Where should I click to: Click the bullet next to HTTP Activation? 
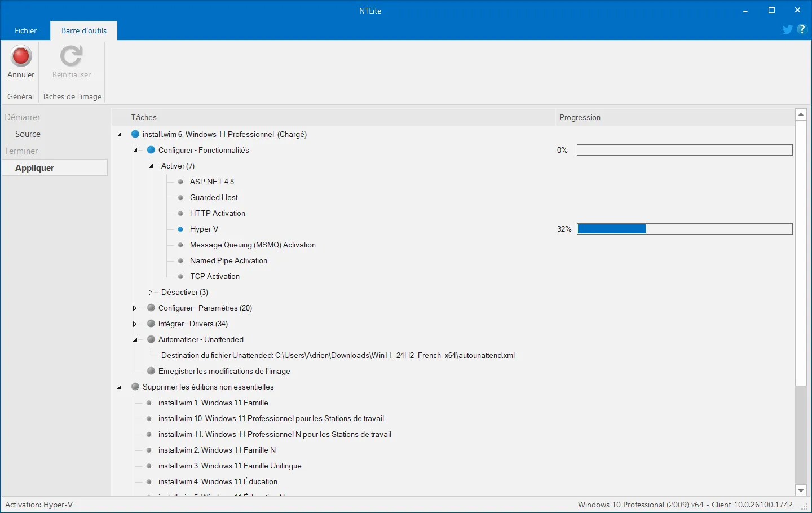[x=180, y=213]
